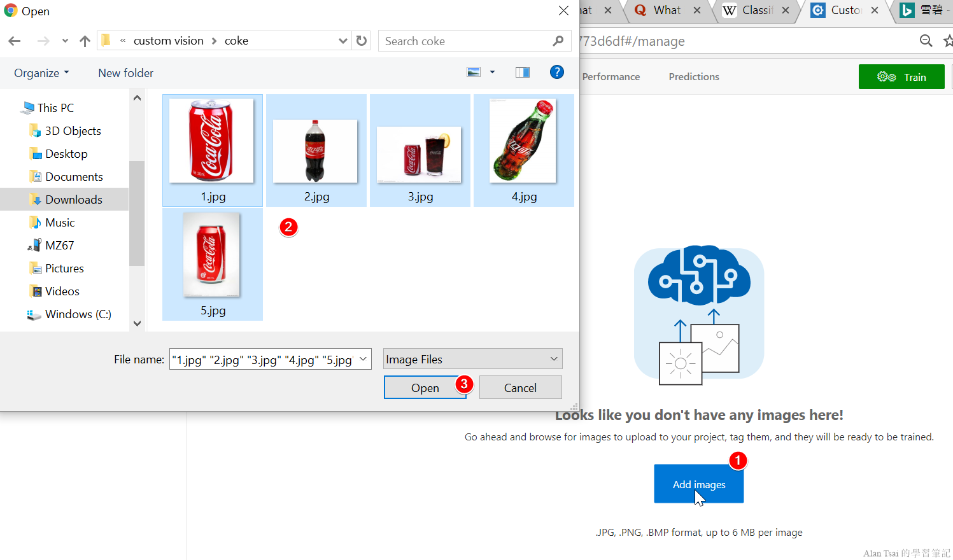Click the Forward arrow in Open dialog
Screen dimensions: 953x560
point(43,41)
